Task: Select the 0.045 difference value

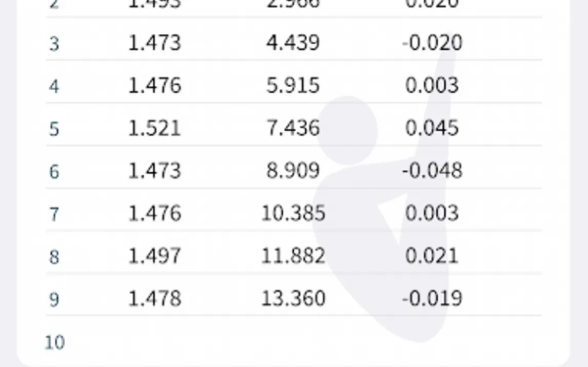Action: [432, 128]
